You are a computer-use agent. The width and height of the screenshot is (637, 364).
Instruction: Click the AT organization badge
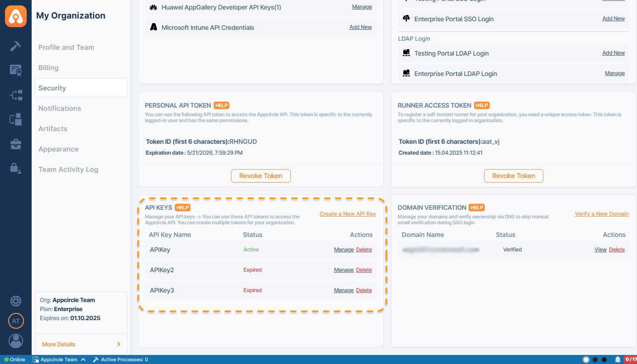pos(16,321)
